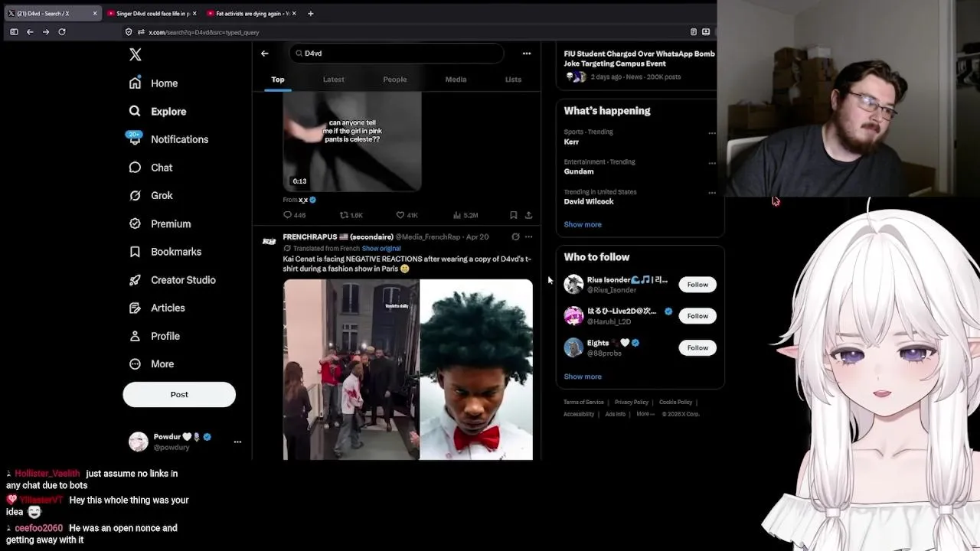Open the X logo home icon
980x551 pixels.
point(136,54)
